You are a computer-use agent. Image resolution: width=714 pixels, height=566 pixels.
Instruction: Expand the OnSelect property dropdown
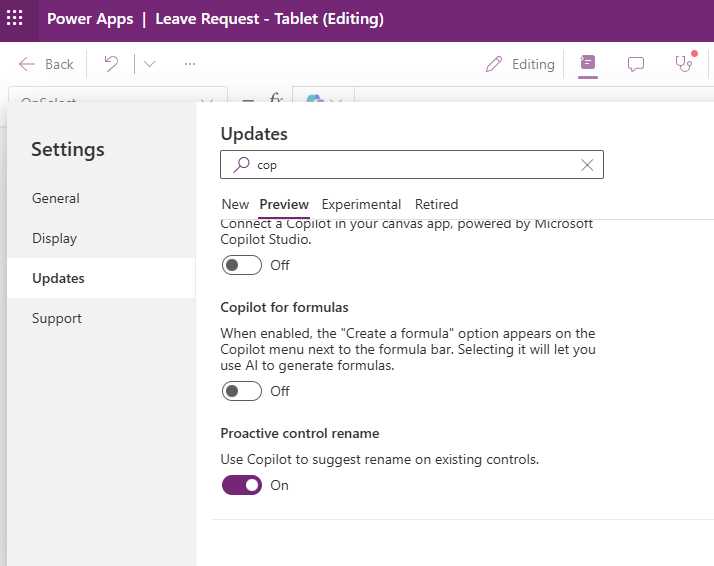click(x=207, y=99)
